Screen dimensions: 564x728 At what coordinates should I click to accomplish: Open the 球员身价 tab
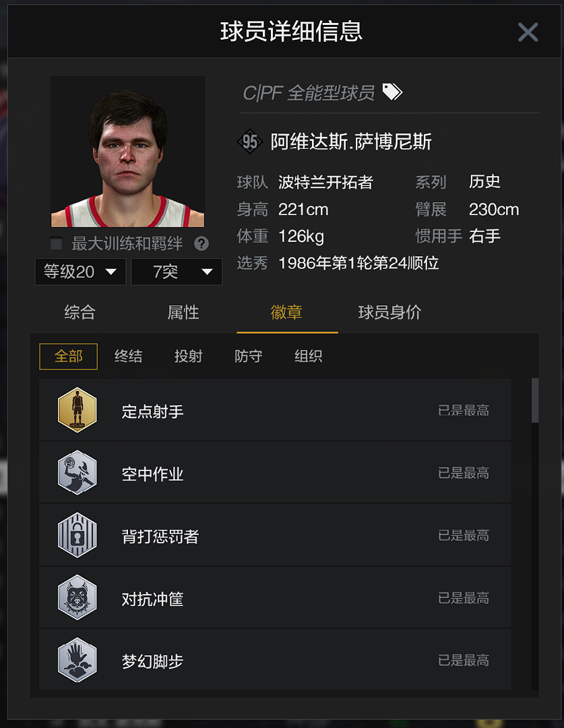tap(389, 313)
